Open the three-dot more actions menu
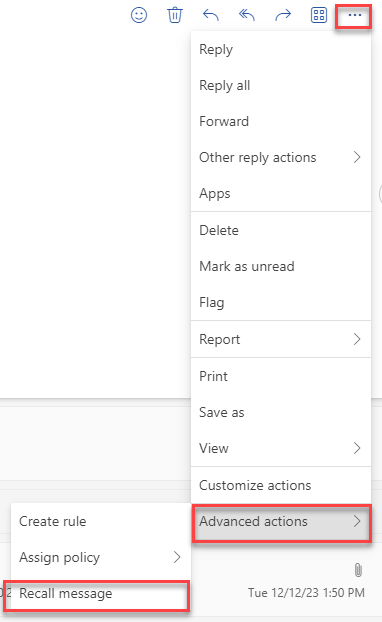Viewport: 382px width, 622px height. [354, 15]
